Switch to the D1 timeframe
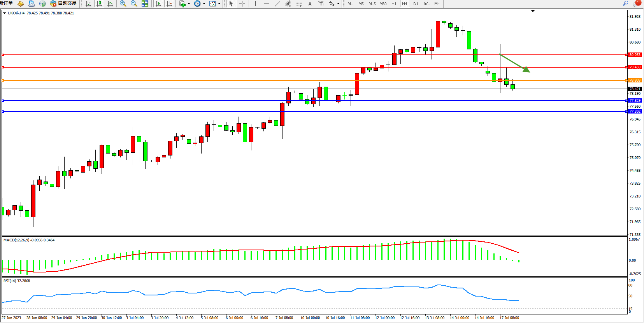This screenshot has height=323, width=644. pyautogui.click(x=416, y=3)
